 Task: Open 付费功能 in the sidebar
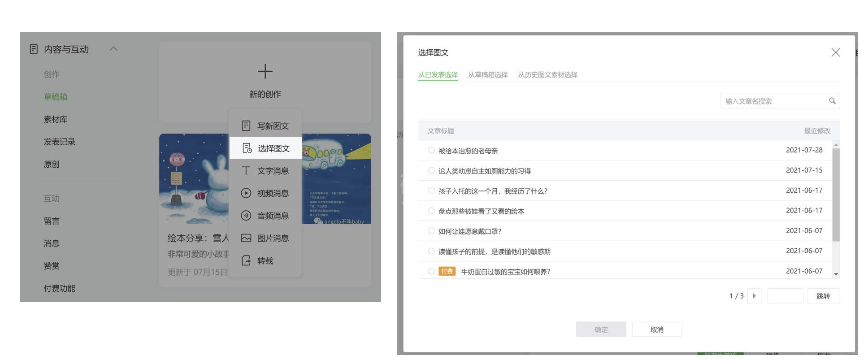tap(60, 288)
